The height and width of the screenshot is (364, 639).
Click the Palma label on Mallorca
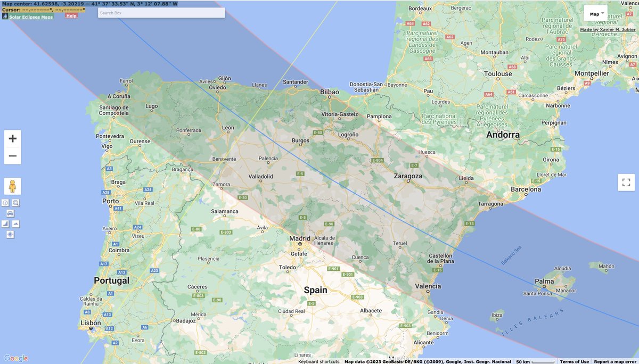pyautogui.click(x=544, y=281)
